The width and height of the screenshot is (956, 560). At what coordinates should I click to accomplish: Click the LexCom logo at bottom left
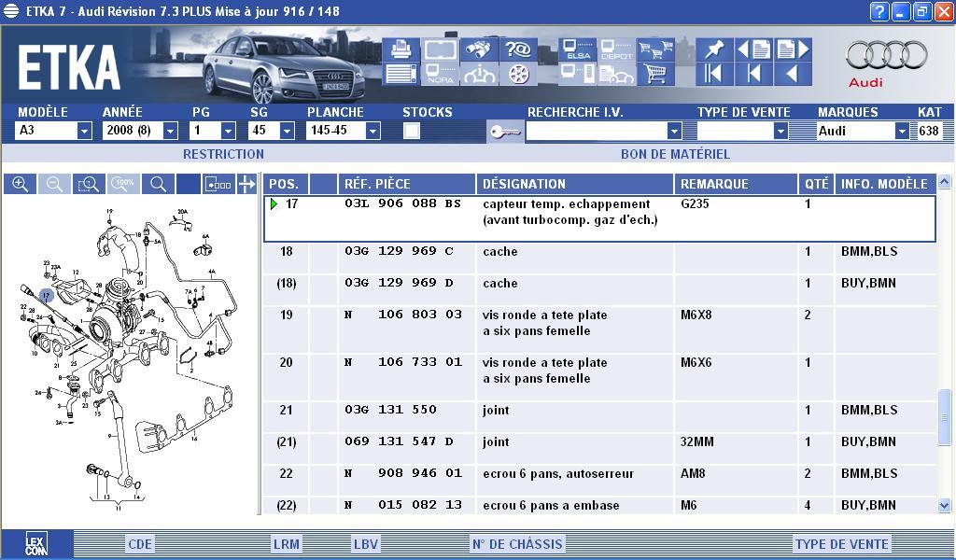pos(36,543)
